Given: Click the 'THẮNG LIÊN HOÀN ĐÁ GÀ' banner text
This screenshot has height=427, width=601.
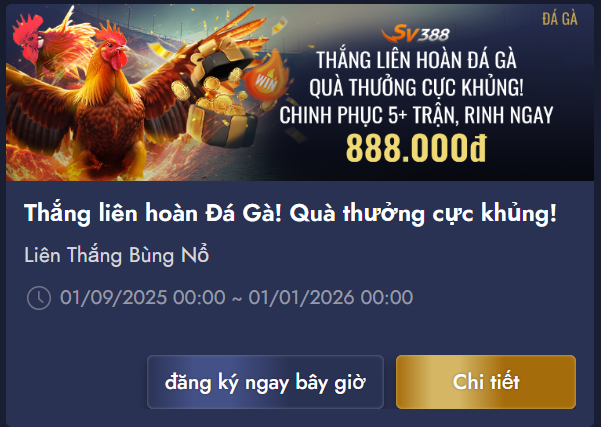Looking at the screenshot, I should click(x=416, y=60).
